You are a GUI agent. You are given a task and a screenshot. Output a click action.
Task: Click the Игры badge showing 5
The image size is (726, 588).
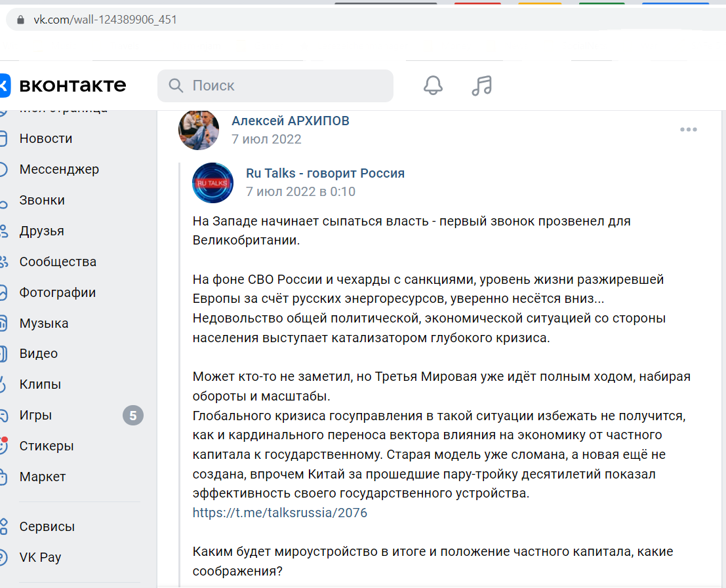[133, 416]
